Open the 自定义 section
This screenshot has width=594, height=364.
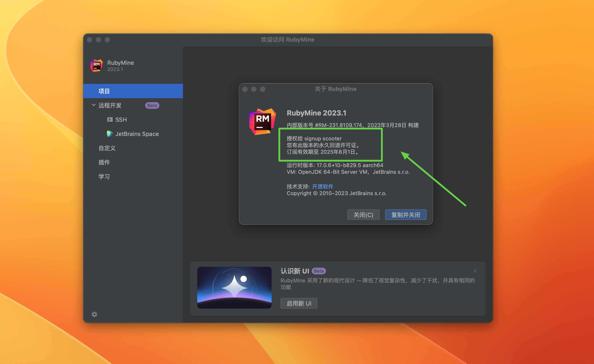tap(107, 148)
